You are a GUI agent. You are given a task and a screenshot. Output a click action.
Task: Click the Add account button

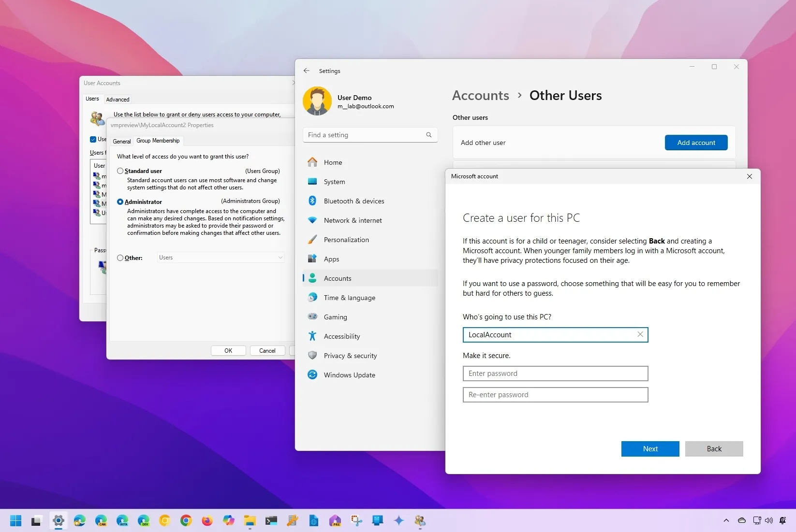(696, 142)
